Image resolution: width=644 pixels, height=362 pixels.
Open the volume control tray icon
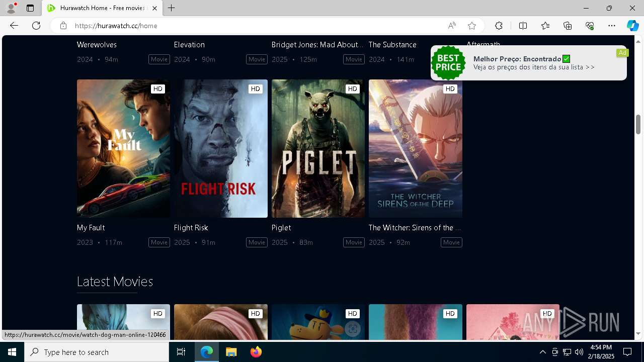(579, 352)
